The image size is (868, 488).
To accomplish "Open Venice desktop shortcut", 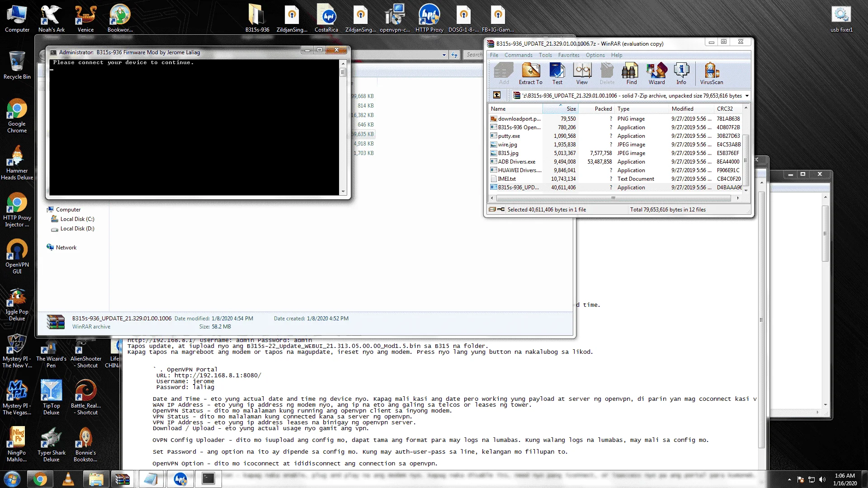I will pos(85,19).
